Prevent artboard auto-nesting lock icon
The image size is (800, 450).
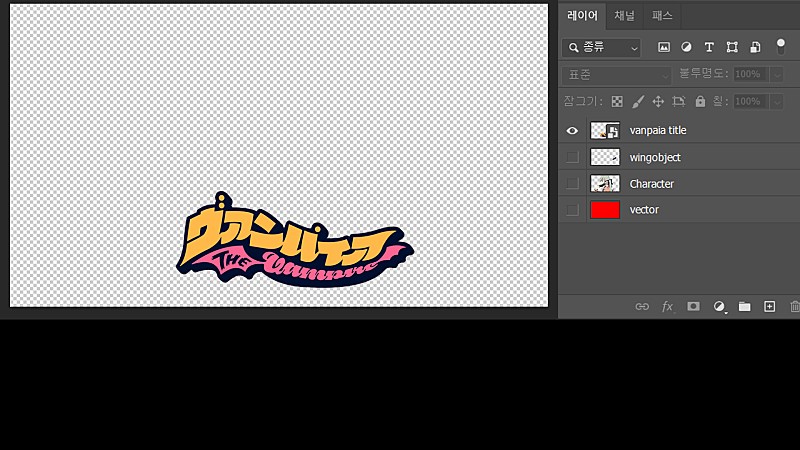679,102
